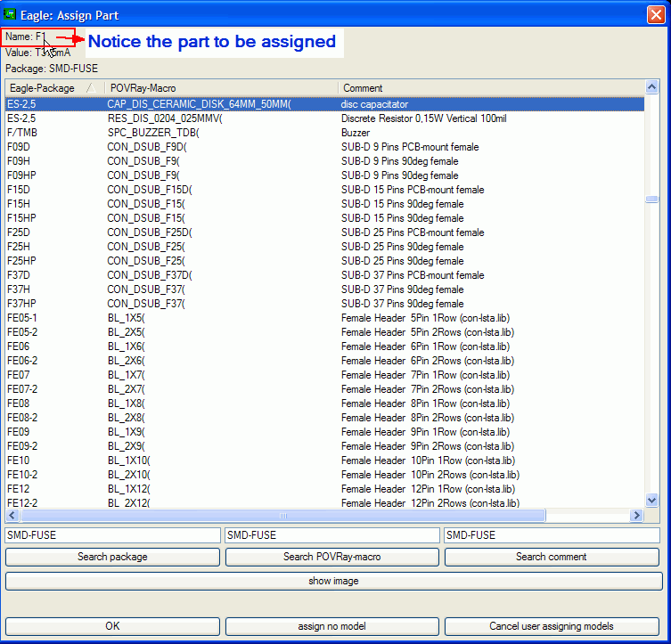Screen dimensions: 671x644
Task: Select the FE09 row
Action: [x=324, y=432]
